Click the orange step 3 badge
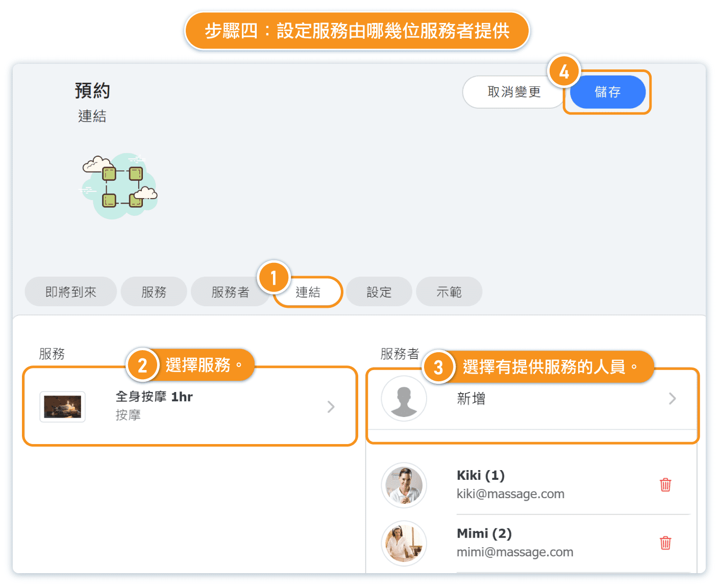This screenshot has width=719, height=588. tap(438, 367)
